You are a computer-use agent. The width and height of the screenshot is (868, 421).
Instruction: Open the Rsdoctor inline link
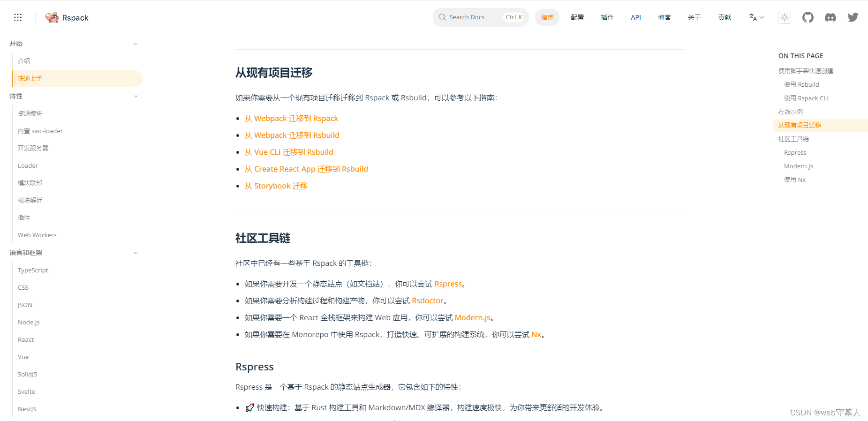[x=428, y=301]
